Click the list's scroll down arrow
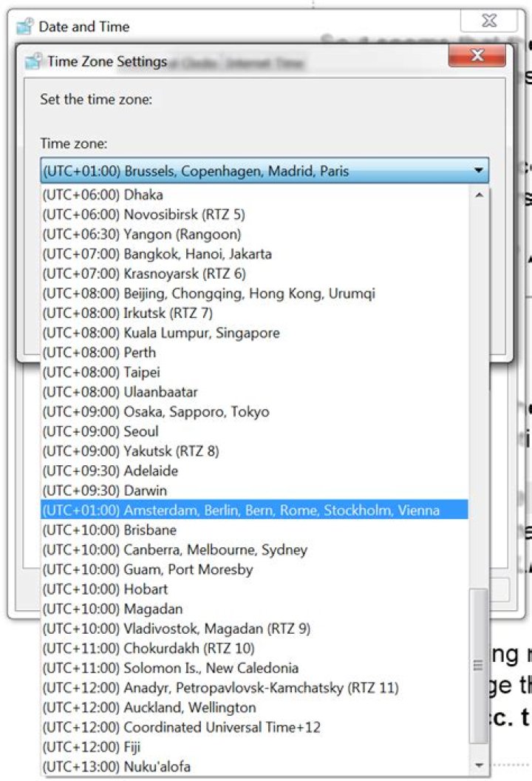Image resolution: width=532 pixels, height=781 pixels. (x=479, y=765)
